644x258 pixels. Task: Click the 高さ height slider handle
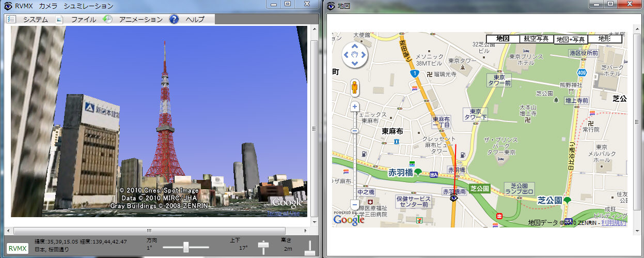click(x=309, y=252)
